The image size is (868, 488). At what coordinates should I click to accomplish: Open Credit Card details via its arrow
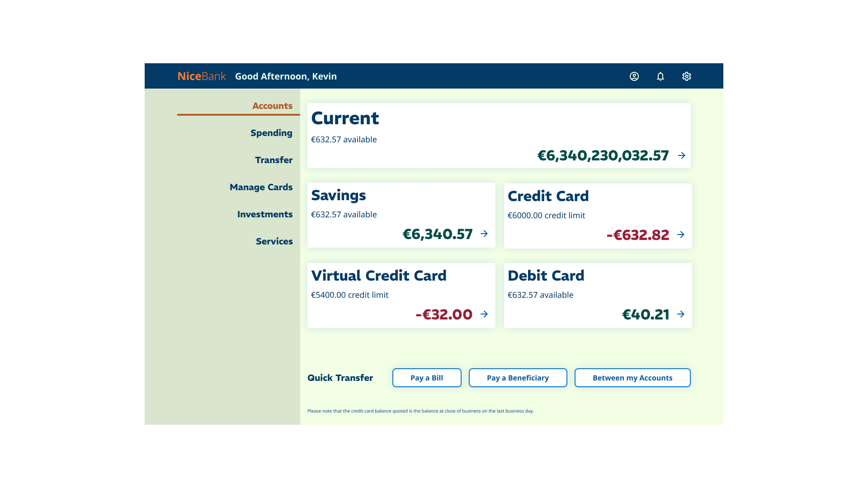click(680, 235)
